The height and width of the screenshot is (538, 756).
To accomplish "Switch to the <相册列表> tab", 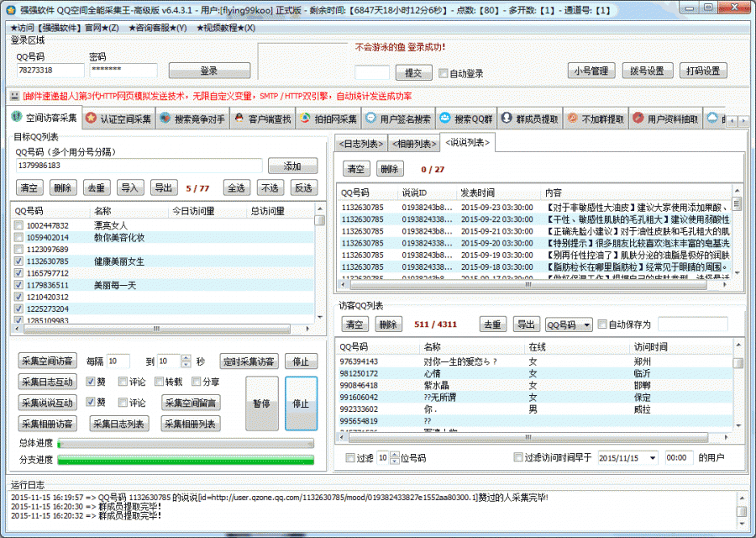I will tap(414, 144).
